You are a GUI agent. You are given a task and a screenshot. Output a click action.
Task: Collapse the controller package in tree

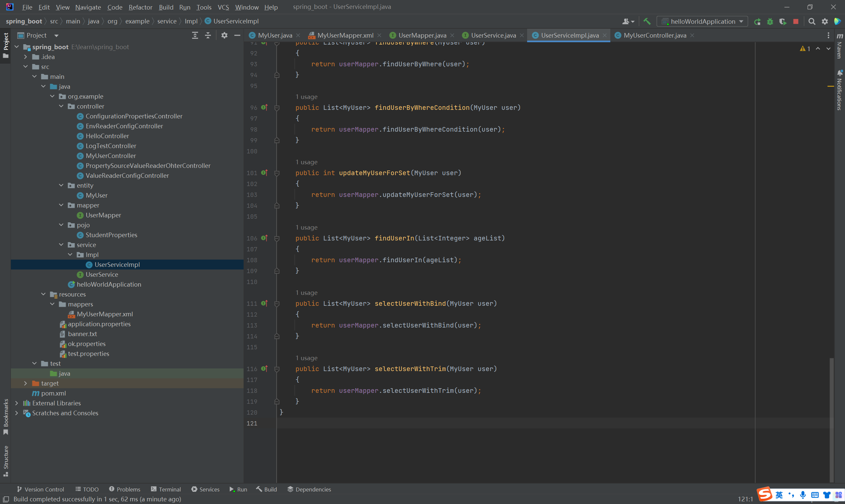point(61,106)
